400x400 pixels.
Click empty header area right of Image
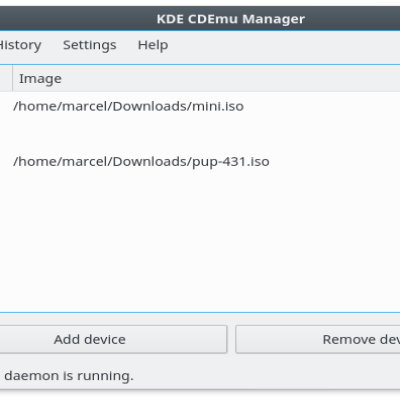click(x=233, y=79)
